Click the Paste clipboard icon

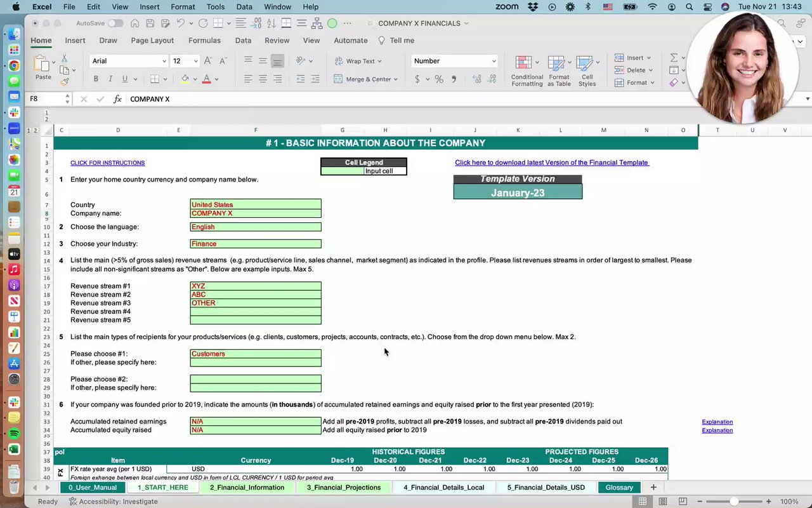tap(41, 64)
